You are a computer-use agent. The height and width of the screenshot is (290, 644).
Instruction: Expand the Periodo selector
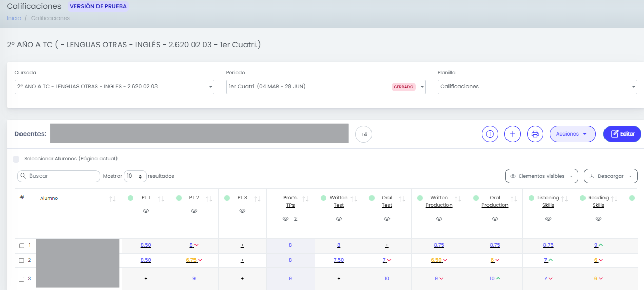(x=326, y=87)
